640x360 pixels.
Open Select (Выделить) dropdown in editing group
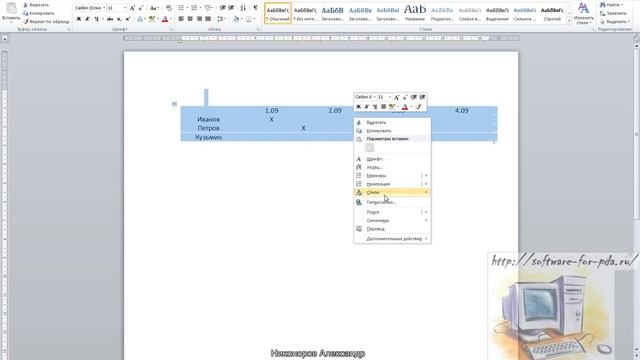coord(614,21)
